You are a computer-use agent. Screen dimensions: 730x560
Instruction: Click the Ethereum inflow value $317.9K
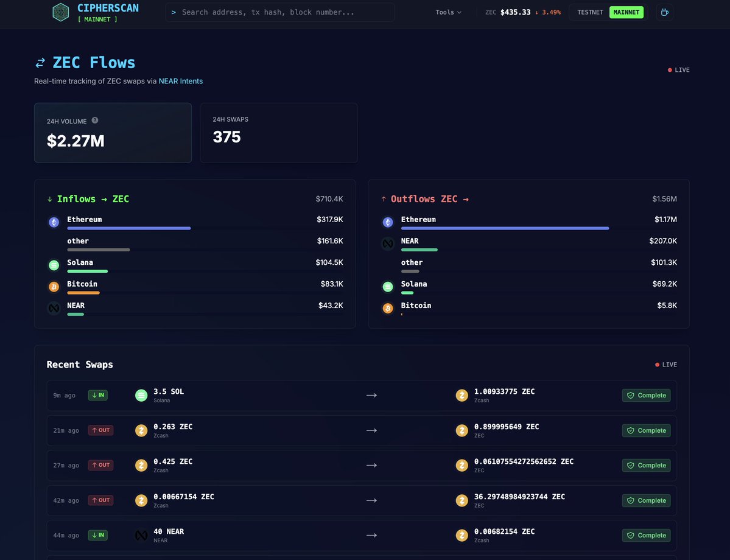pyautogui.click(x=330, y=219)
